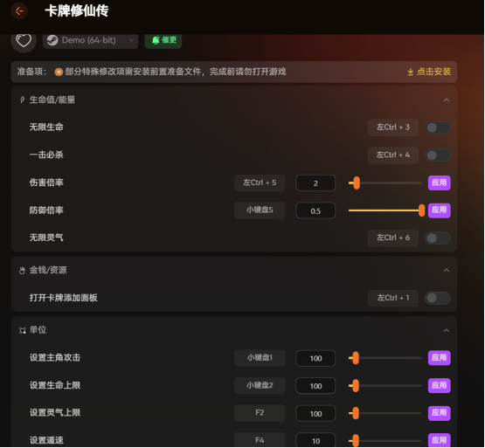
Task: Change the 左Ctrl + 1 hotkey for card panel
Action: click(x=393, y=298)
